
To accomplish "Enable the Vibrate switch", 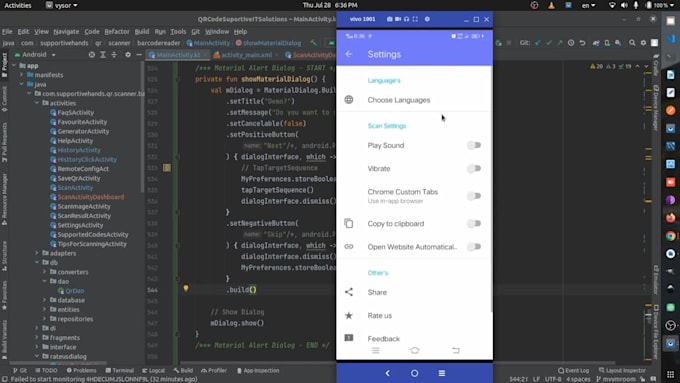I will [x=474, y=168].
